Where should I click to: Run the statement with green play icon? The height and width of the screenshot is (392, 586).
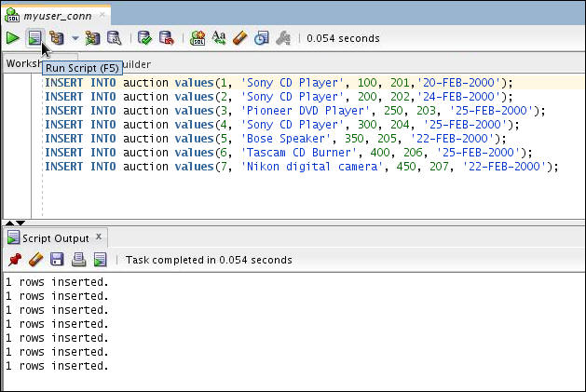pyautogui.click(x=13, y=38)
